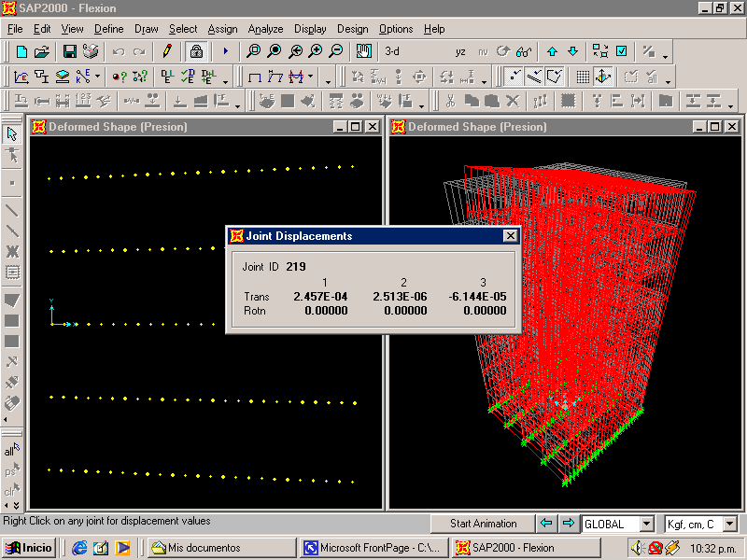Click the Restore Full View magnifier icon
Image resolution: width=747 pixels, height=560 pixels.
tap(274, 51)
